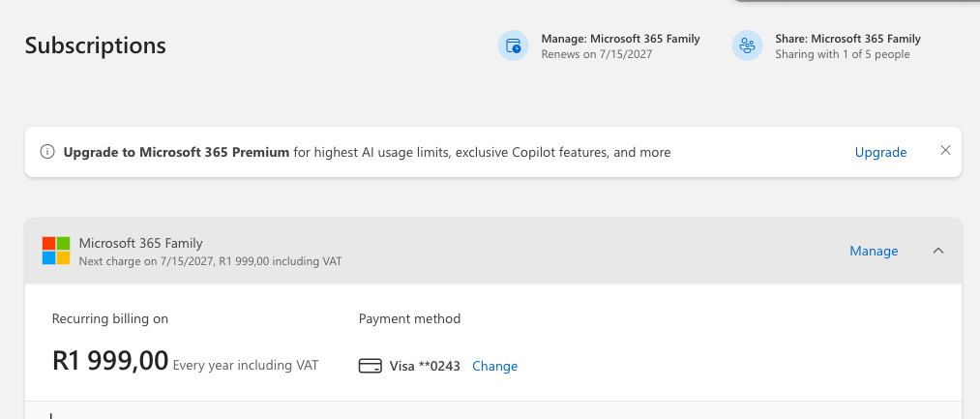Collapse the Microsoft 365 Family subscription panel
The width and height of the screenshot is (980, 419).
(x=938, y=251)
